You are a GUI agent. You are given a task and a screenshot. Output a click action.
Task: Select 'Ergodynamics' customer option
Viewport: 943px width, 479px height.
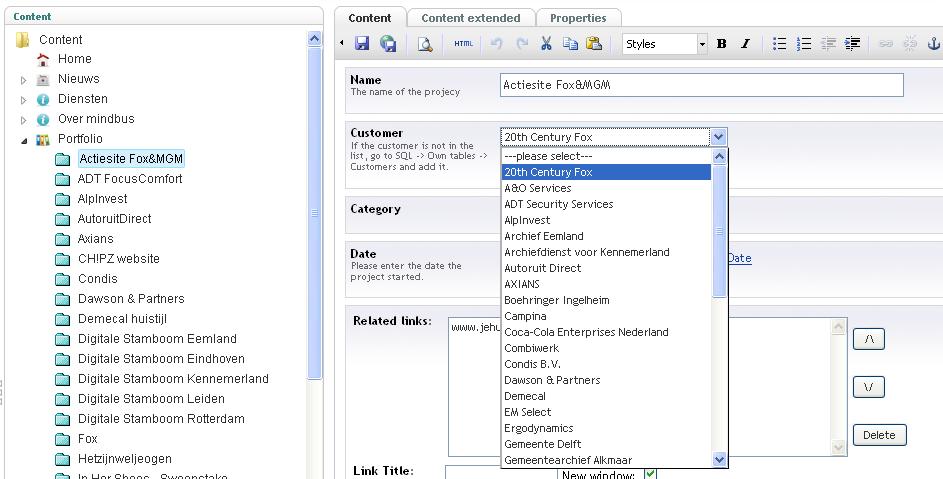pos(606,428)
